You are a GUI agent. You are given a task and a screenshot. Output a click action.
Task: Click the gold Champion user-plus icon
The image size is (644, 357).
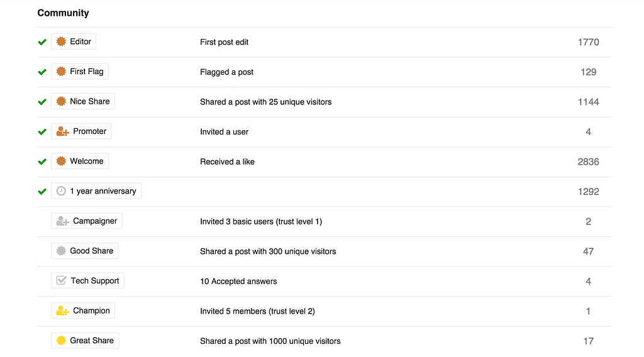click(62, 310)
